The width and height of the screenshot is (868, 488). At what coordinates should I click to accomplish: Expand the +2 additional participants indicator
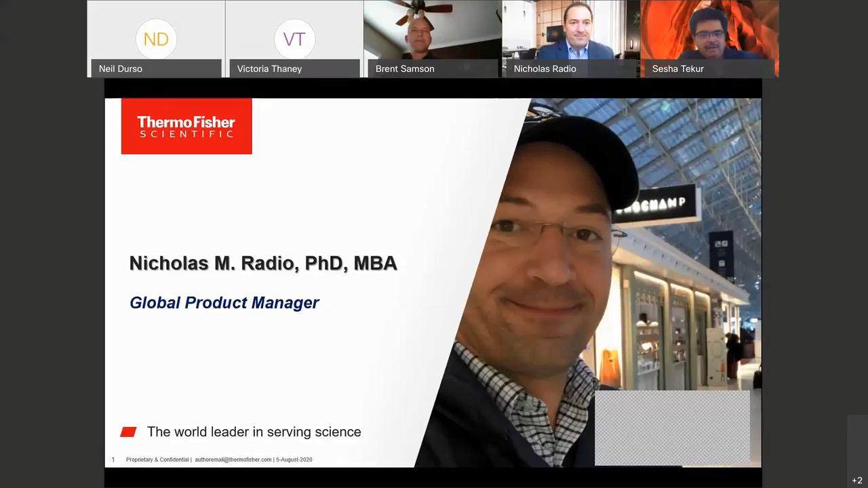[857, 480]
